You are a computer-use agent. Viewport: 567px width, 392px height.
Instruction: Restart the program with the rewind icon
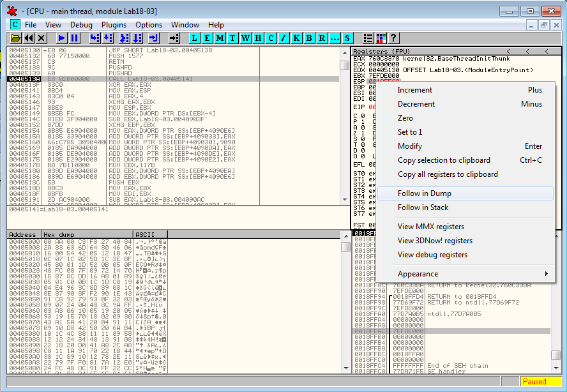[x=28, y=38]
